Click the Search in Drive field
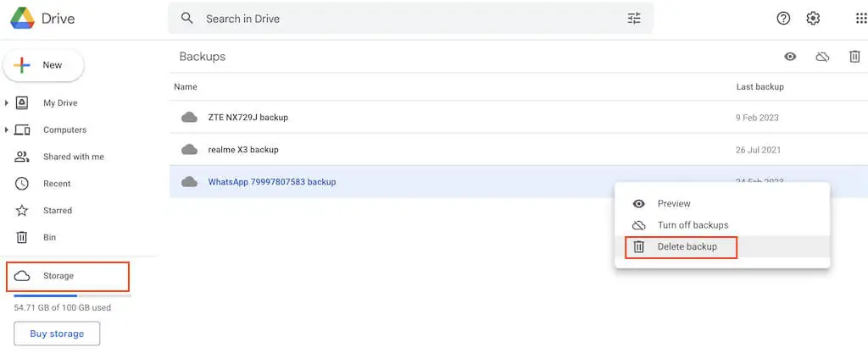 (x=407, y=19)
